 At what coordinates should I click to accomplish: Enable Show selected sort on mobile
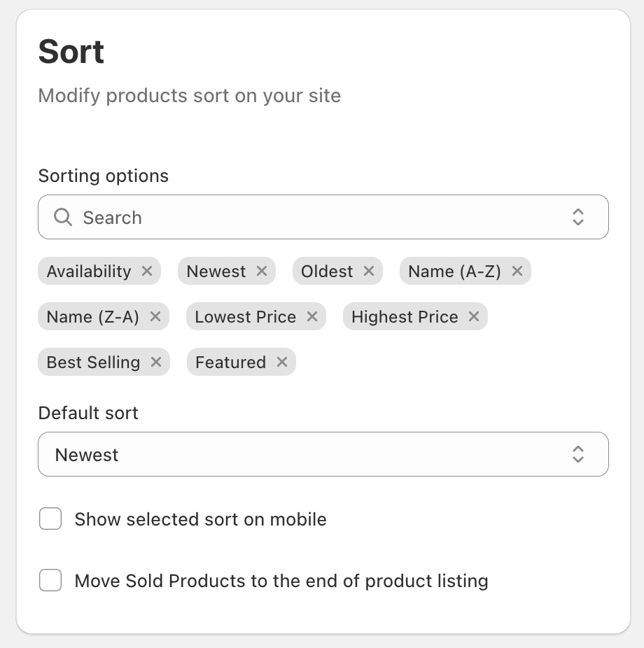pos(50,519)
